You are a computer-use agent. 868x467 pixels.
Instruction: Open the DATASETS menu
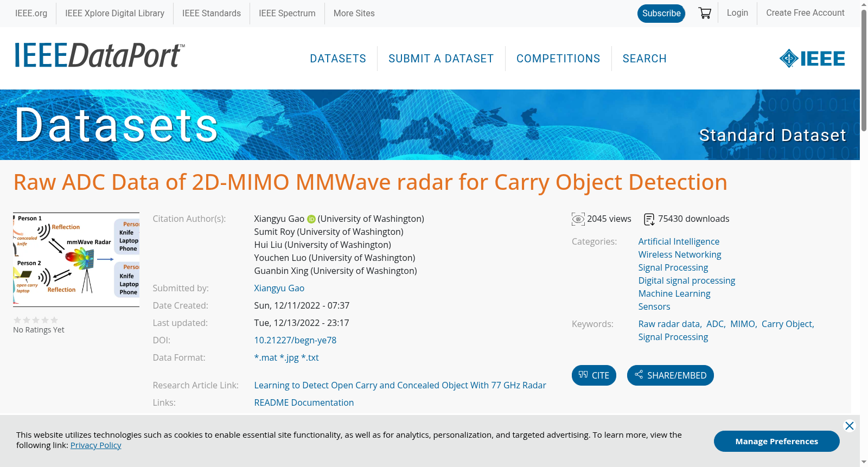click(x=338, y=59)
